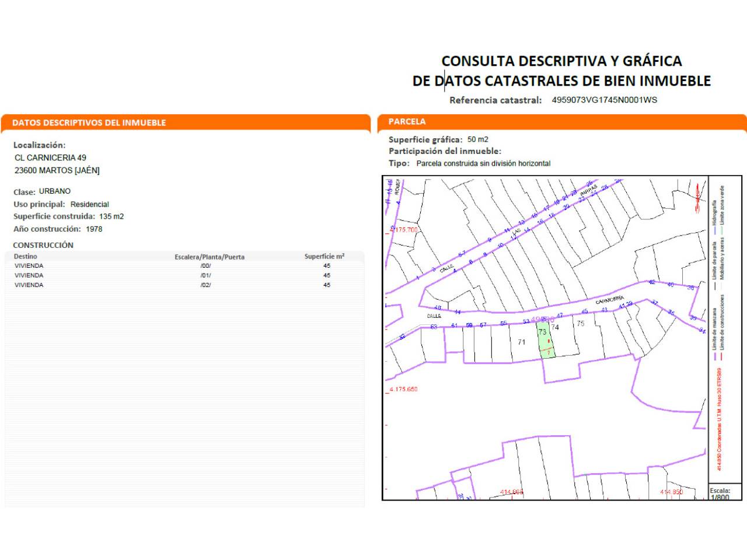Click construction year value '1978'
The image size is (747, 560).
[94, 229]
